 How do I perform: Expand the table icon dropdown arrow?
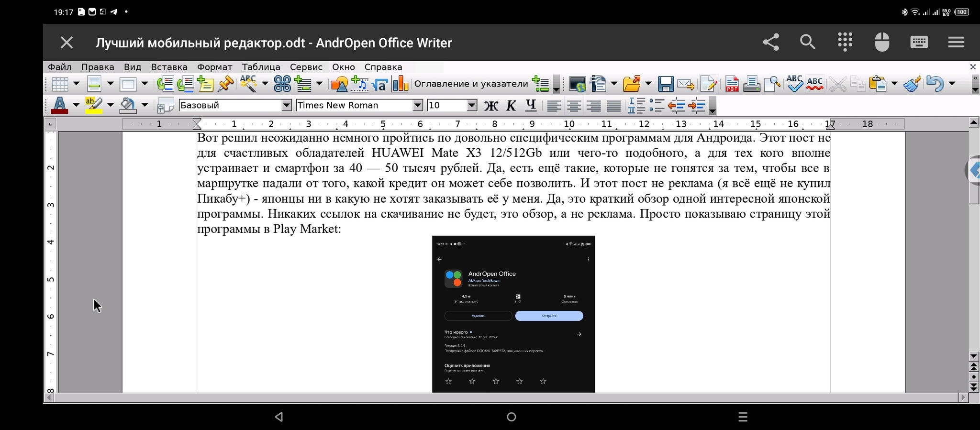[76, 84]
